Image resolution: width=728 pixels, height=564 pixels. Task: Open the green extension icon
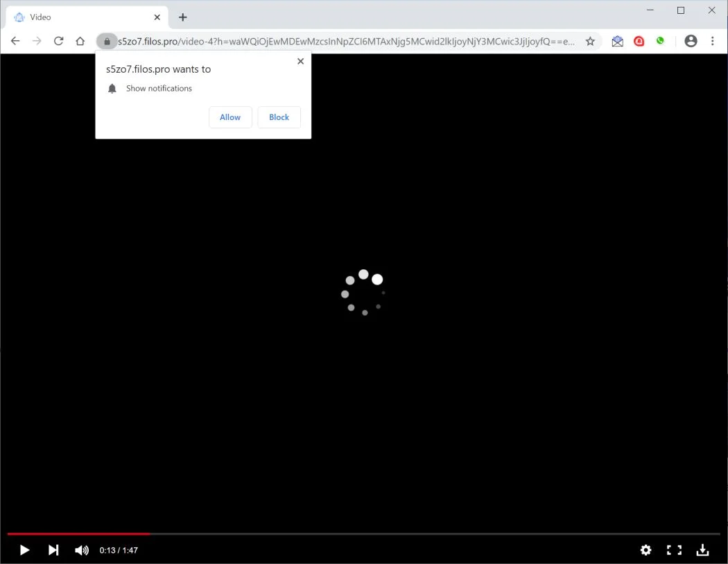pos(660,41)
